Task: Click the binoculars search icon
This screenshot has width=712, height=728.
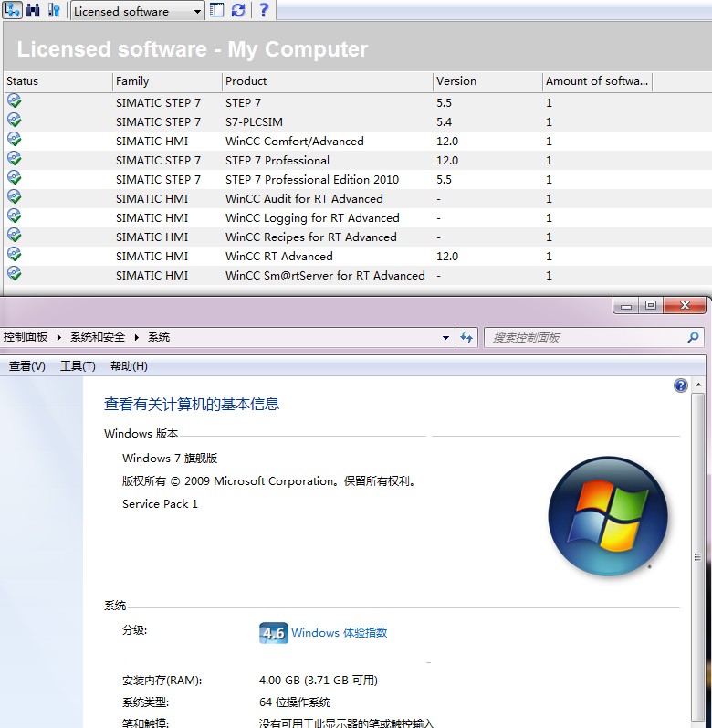Action: pos(33,10)
